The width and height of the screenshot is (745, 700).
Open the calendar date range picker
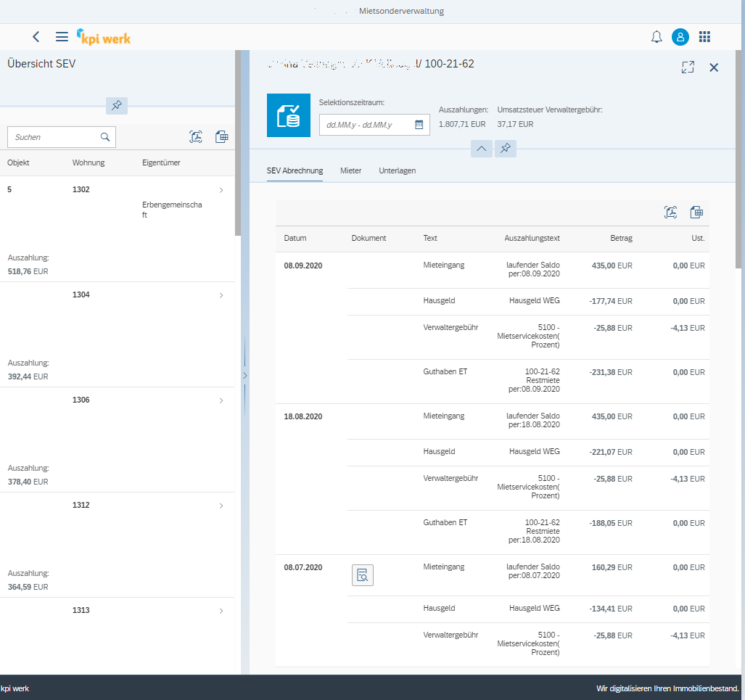pos(419,125)
